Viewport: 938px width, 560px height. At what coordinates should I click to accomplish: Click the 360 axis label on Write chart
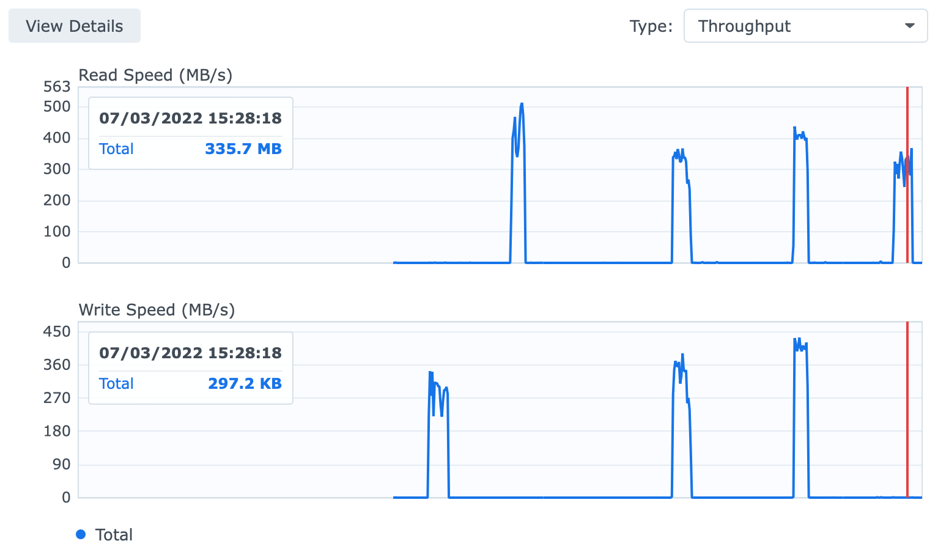pyautogui.click(x=57, y=365)
